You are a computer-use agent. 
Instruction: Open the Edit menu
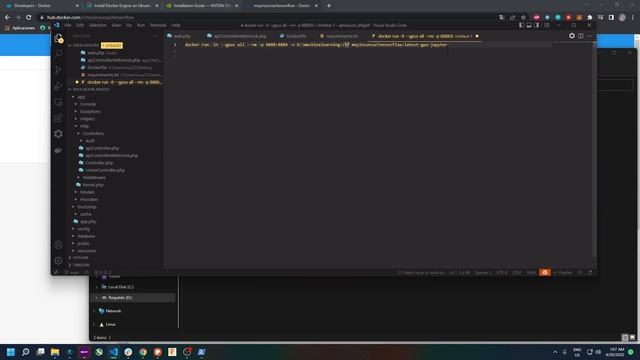tap(80, 25)
